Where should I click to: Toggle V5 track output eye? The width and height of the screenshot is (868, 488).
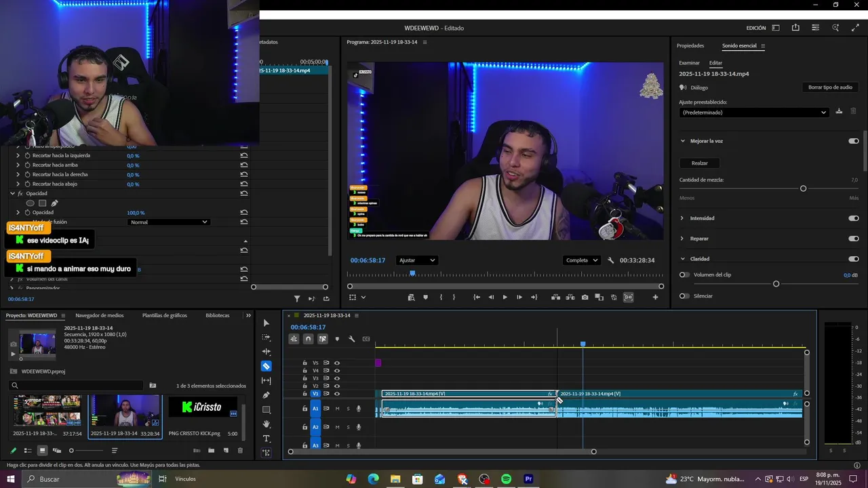337,363
